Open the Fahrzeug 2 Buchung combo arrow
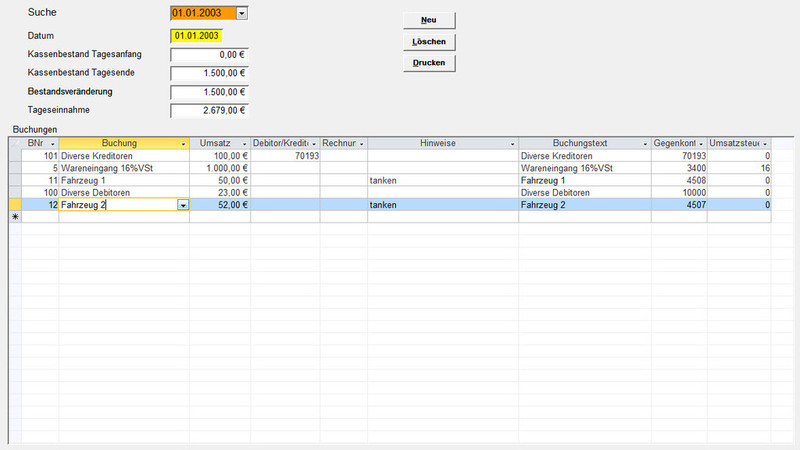Image resolution: width=800 pixels, height=450 pixels. point(183,205)
